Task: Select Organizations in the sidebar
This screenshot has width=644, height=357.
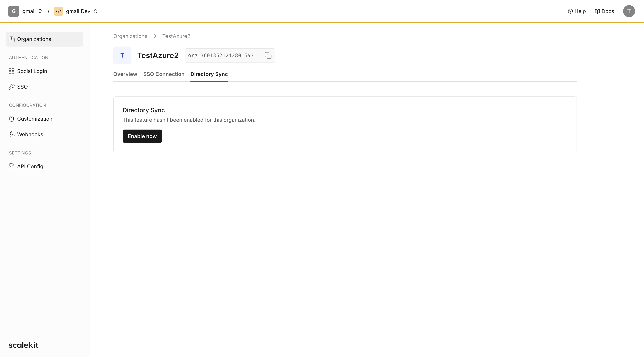Action: click(45, 39)
